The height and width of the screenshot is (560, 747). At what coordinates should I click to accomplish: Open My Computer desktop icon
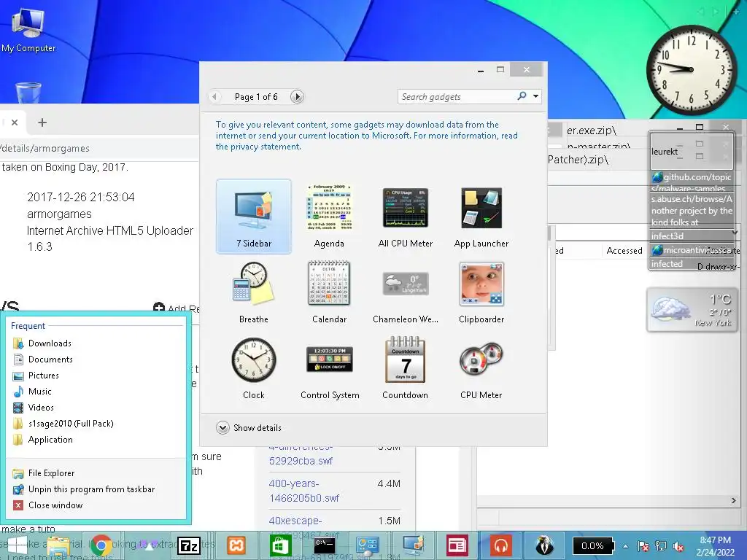pyautogui.click(x=28, y=30)
